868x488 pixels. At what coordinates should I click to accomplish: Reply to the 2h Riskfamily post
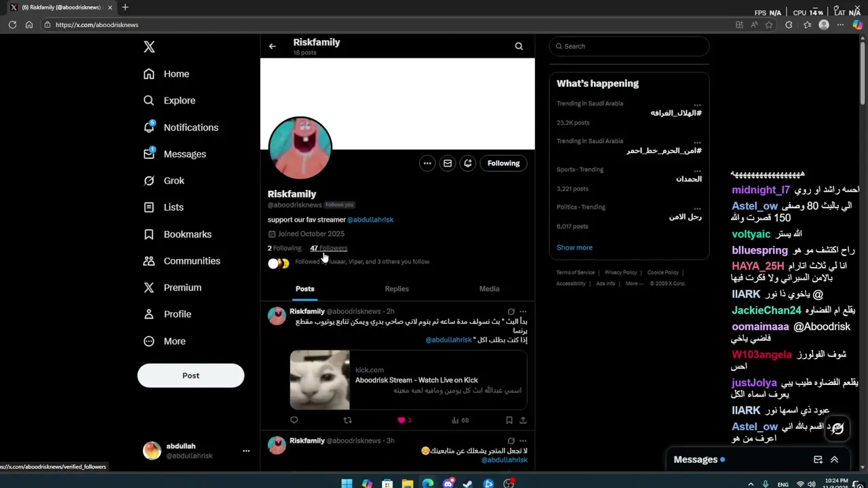coord(294,420)
